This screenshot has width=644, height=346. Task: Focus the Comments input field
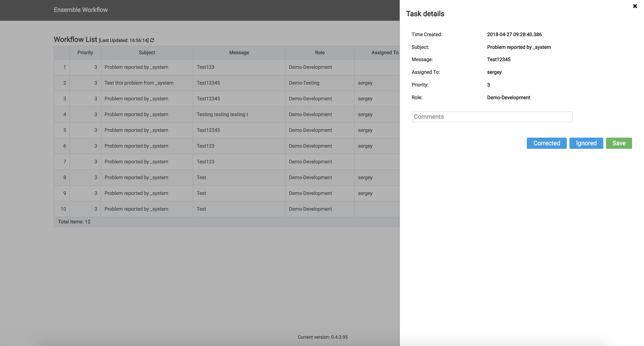(492, 117)
